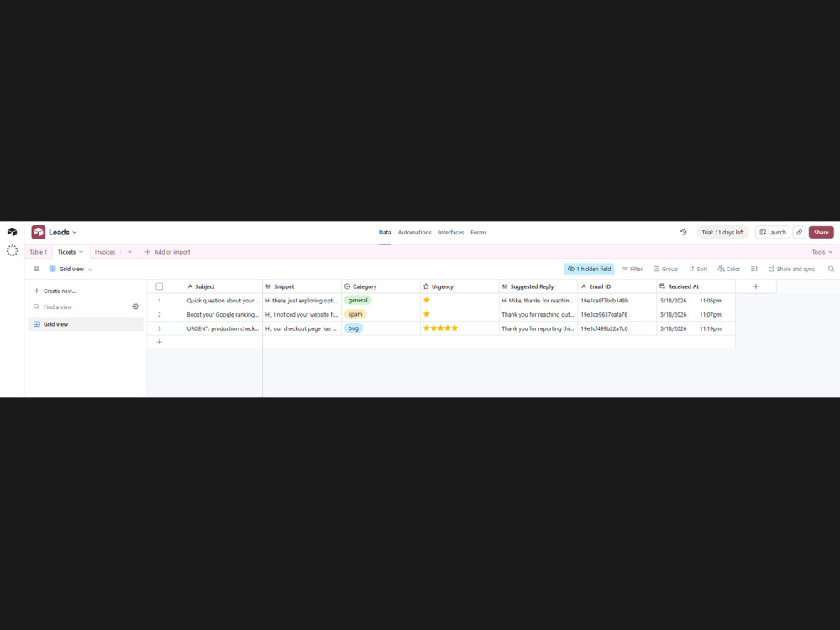Switch to the Invoices table tab
This screenshot has width=840, height=630.
click(105, 252)
